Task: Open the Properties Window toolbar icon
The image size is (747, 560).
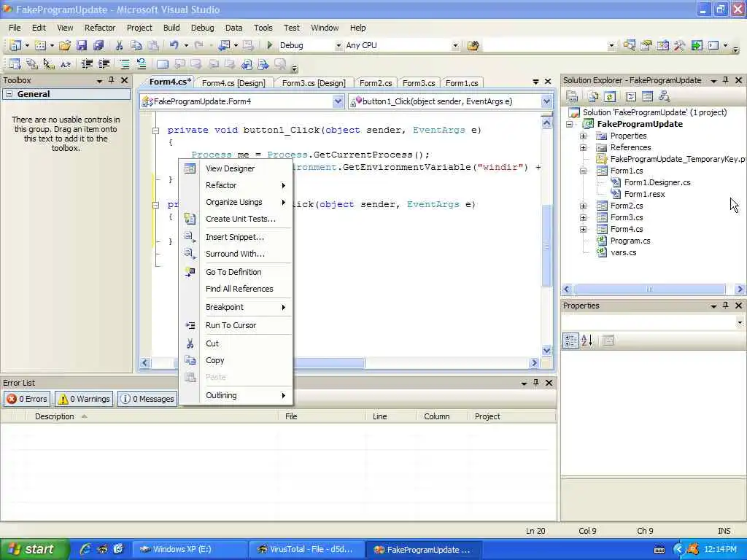Action: click(646, 46)
